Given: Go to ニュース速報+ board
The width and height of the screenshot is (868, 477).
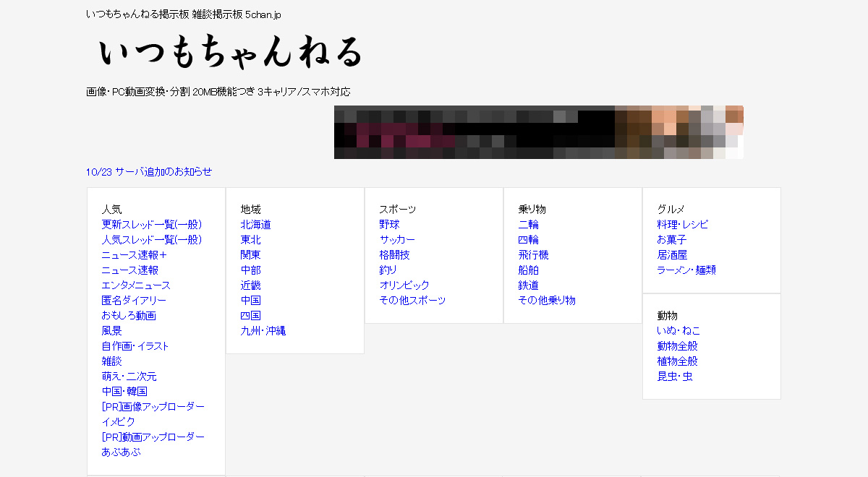Looking at the screenshot, I should tap(135, 255).
